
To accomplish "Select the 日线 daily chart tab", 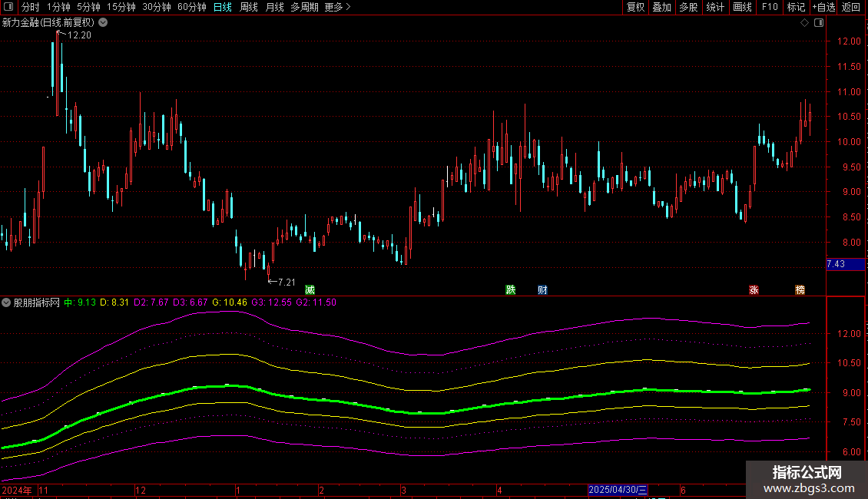I will click(x=223, y=7).
